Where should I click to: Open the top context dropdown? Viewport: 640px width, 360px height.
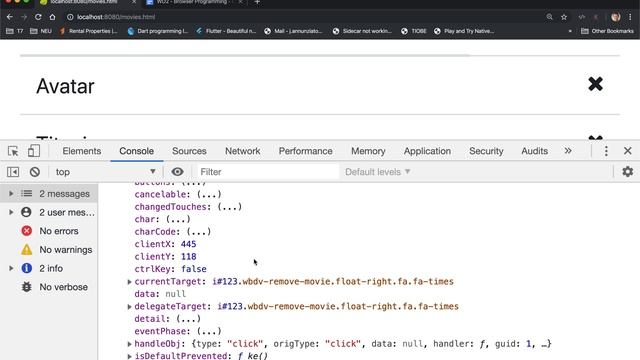tap(105, 172)
